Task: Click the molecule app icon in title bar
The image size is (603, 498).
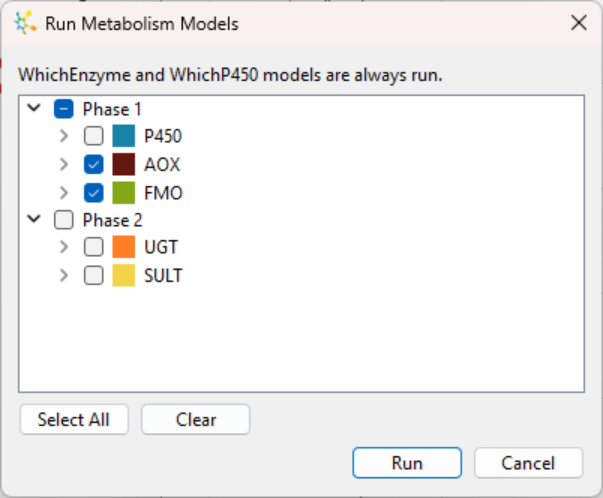Action: coord(25,23)
